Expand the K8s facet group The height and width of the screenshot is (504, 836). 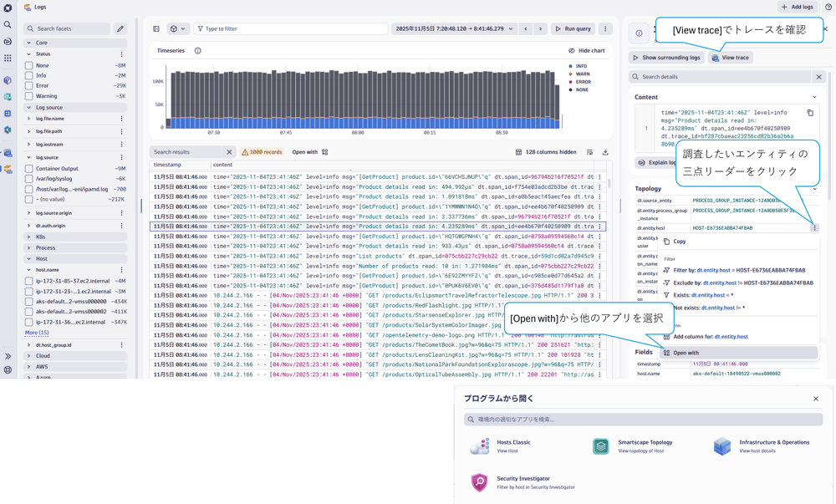point(29,237)
